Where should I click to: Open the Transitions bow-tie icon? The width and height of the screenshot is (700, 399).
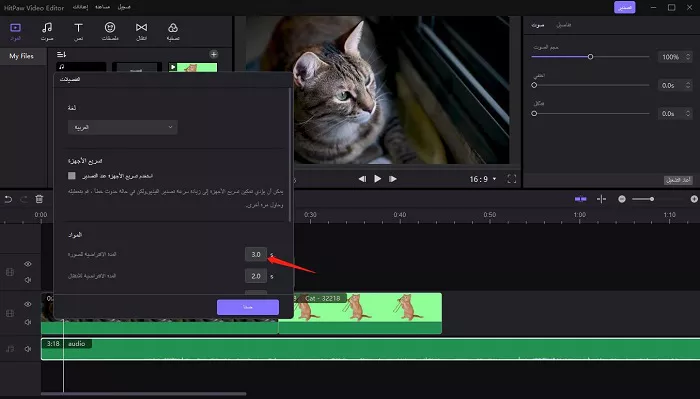coord(142,32)
